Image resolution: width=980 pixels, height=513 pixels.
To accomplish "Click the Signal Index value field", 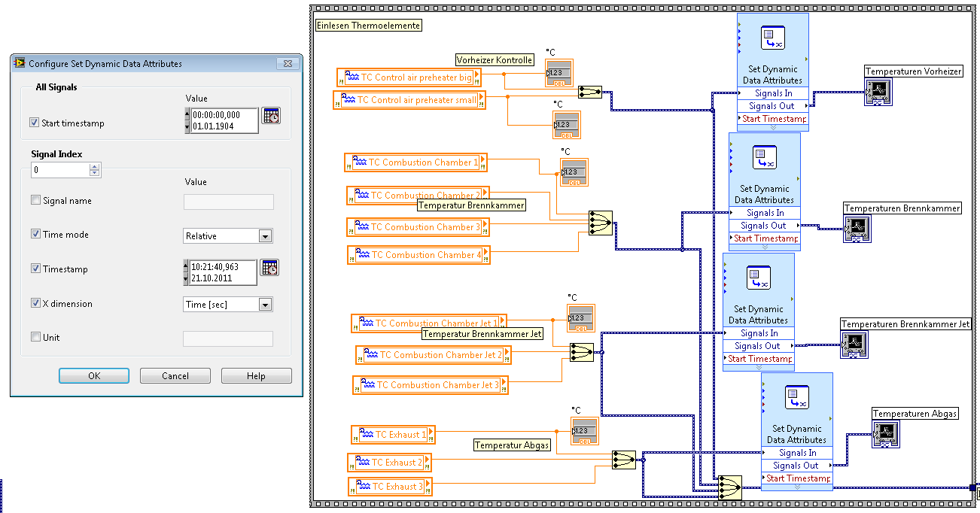I will pos(59,171).
